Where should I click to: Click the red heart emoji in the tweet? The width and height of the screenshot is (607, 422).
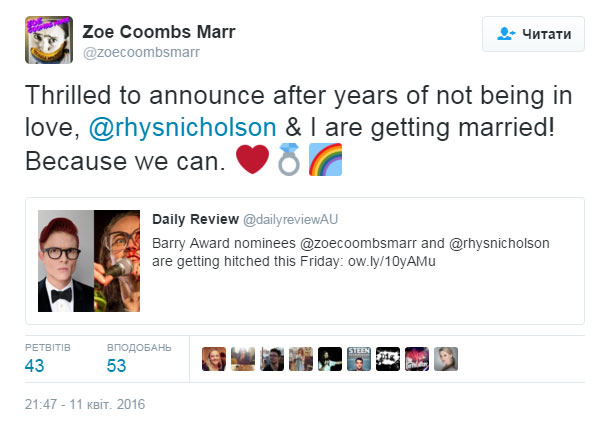point(254,160)
